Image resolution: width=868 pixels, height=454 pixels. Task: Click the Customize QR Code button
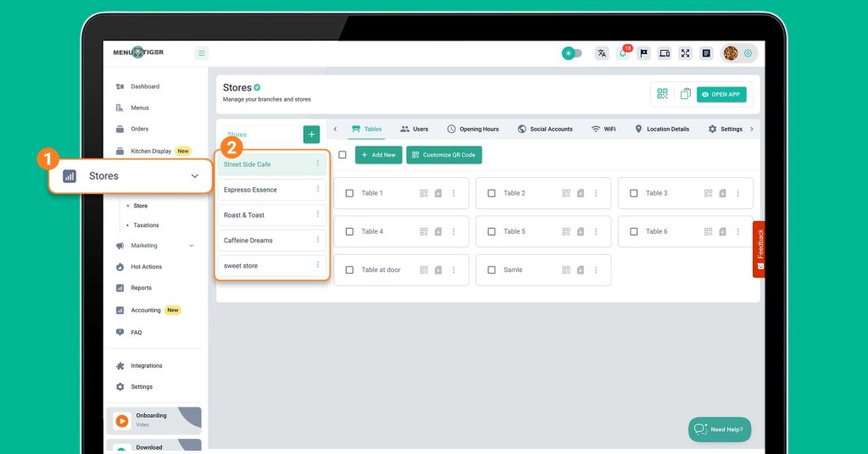coord(443,155)
